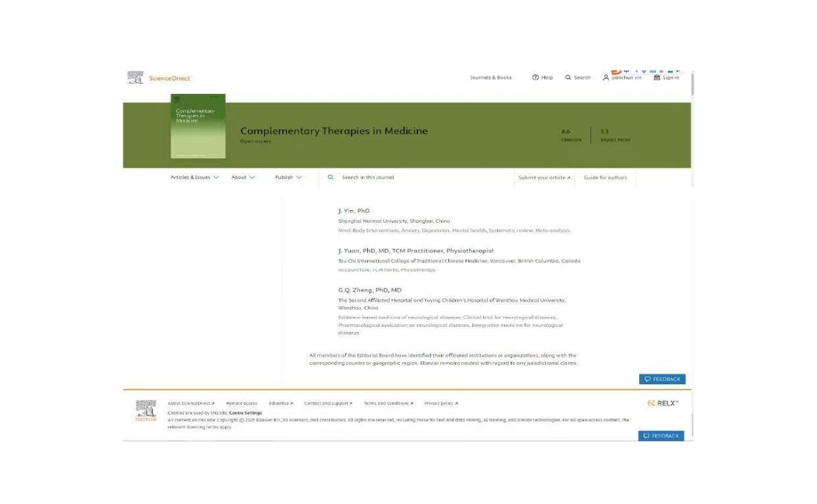Click the Search in this journal field

(x=416, y=177)
